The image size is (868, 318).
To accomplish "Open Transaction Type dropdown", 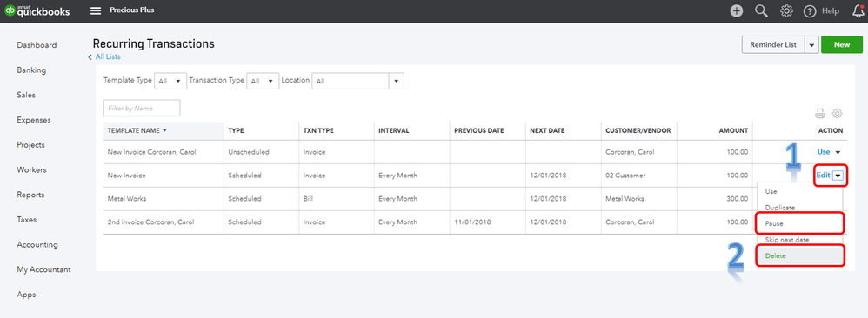I will 263,81.
